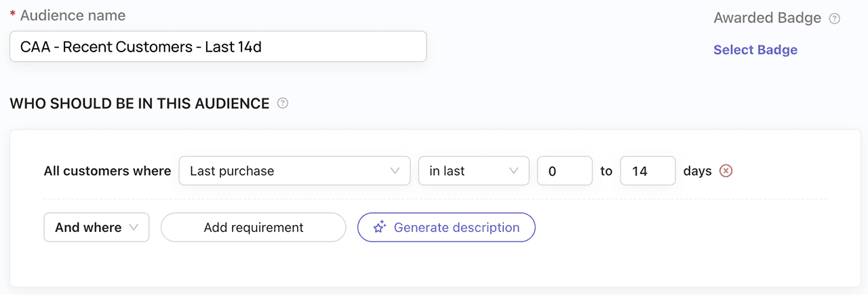This screenshot has height=295, width=868.
Task: Open the Select Badge link
Action: click(755, 50)
